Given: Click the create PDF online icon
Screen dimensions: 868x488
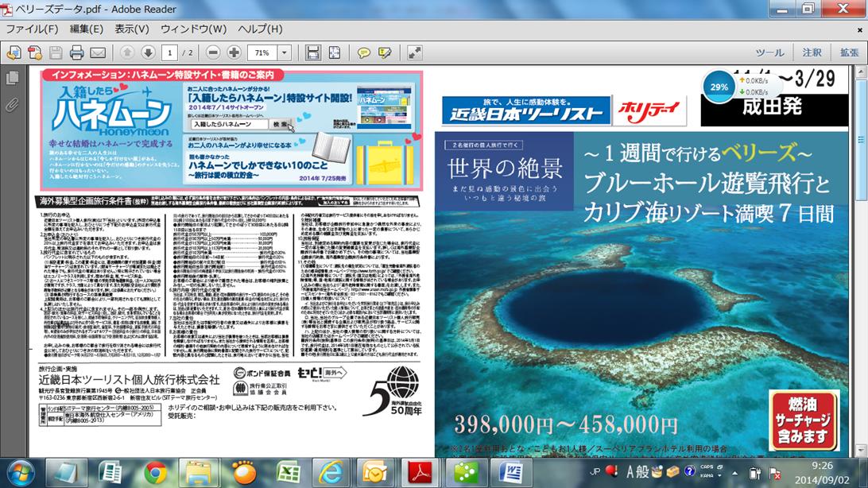Looking at the screenshot, I should pos(35,52).
